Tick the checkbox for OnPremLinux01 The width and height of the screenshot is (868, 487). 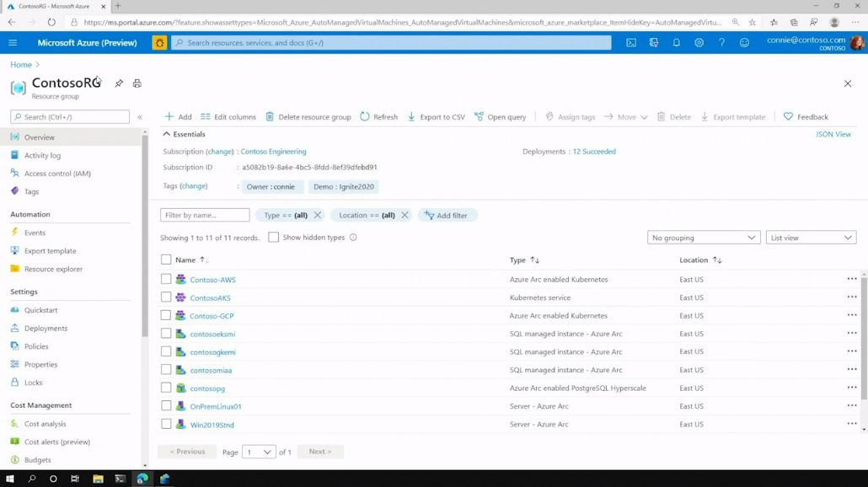166,406
